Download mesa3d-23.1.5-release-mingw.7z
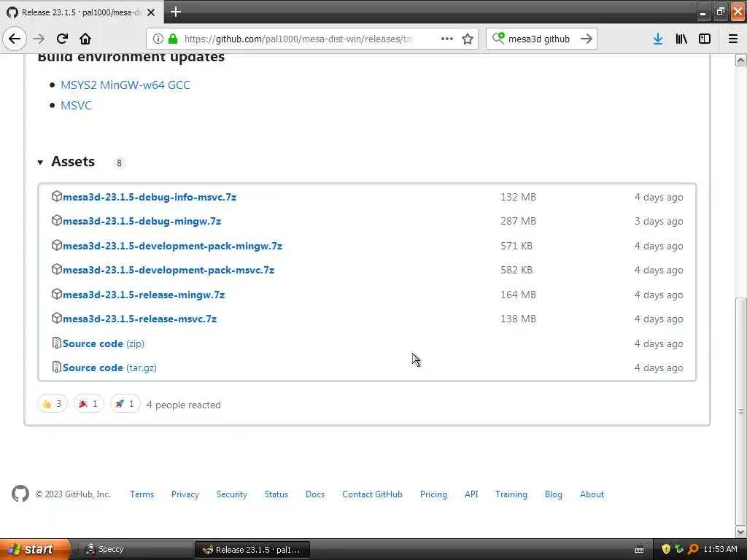This screenshot has height=560, width=747. [x=144, y=295]
